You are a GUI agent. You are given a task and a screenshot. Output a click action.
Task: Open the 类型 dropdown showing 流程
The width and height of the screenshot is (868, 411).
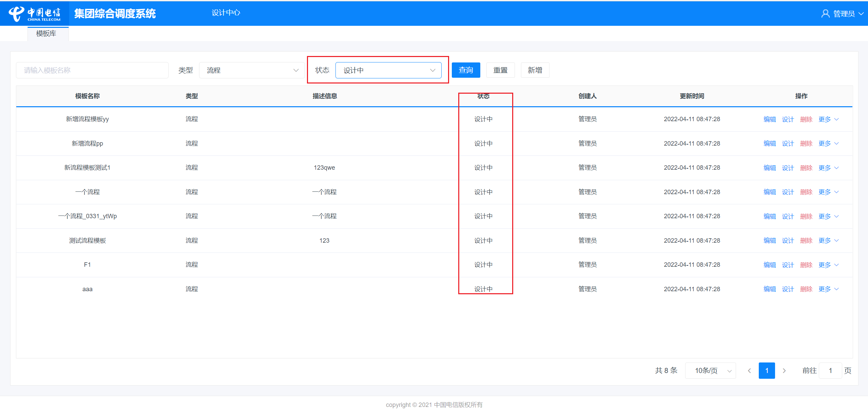pyautogui.click(x=252, y=70)
